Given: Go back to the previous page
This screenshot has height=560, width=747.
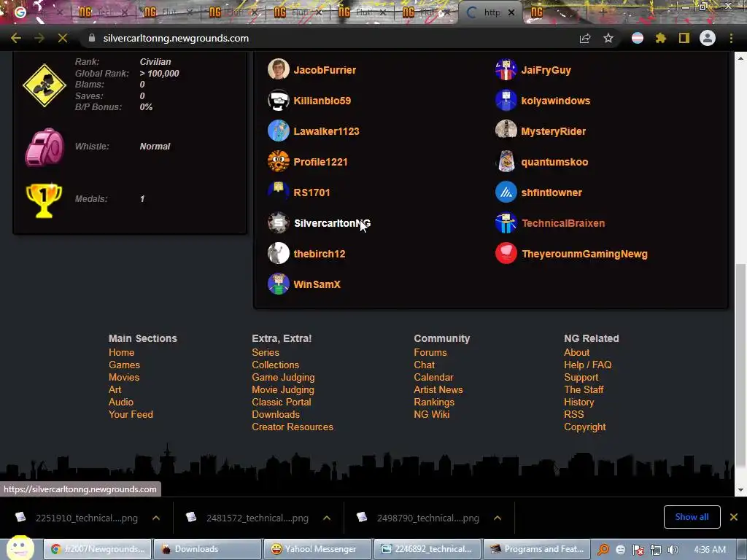Looking at the screenshot, I should tap(16, 38).
